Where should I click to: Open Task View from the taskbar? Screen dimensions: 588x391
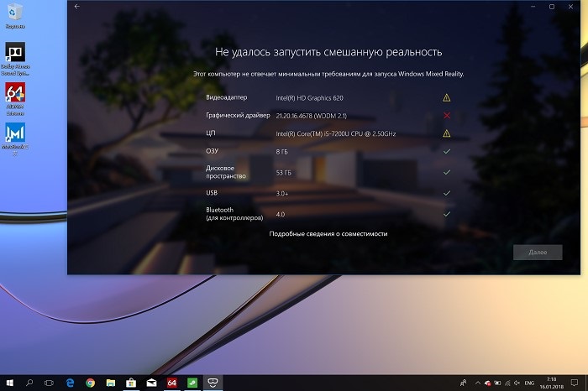pos(49,383)
